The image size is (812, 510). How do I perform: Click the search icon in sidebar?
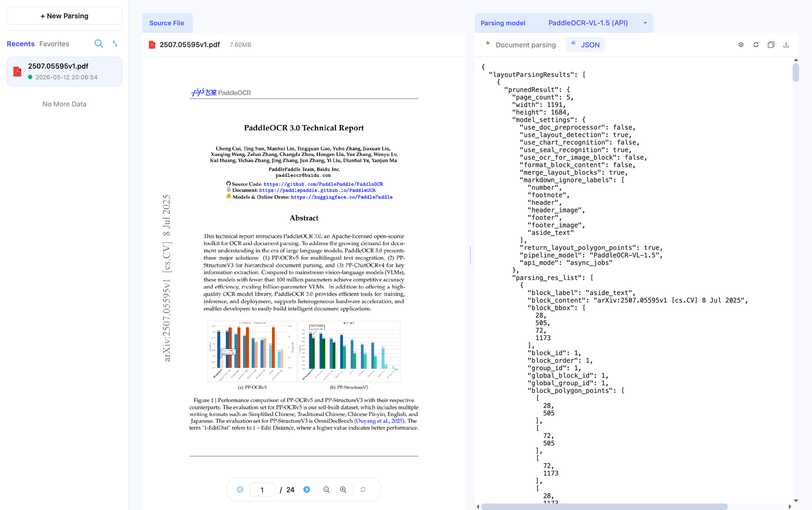click(x=99, y=43)
